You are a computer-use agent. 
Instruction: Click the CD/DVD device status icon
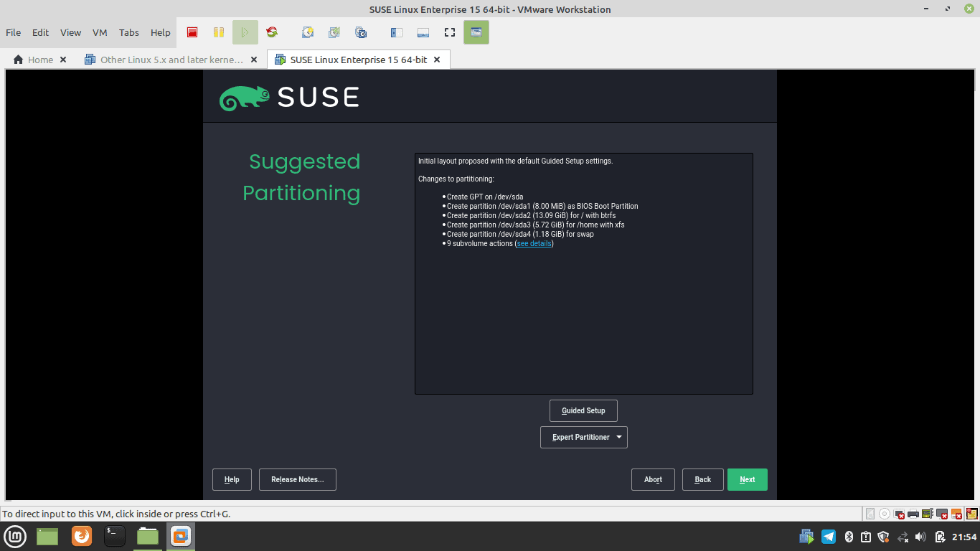[885, 514]
